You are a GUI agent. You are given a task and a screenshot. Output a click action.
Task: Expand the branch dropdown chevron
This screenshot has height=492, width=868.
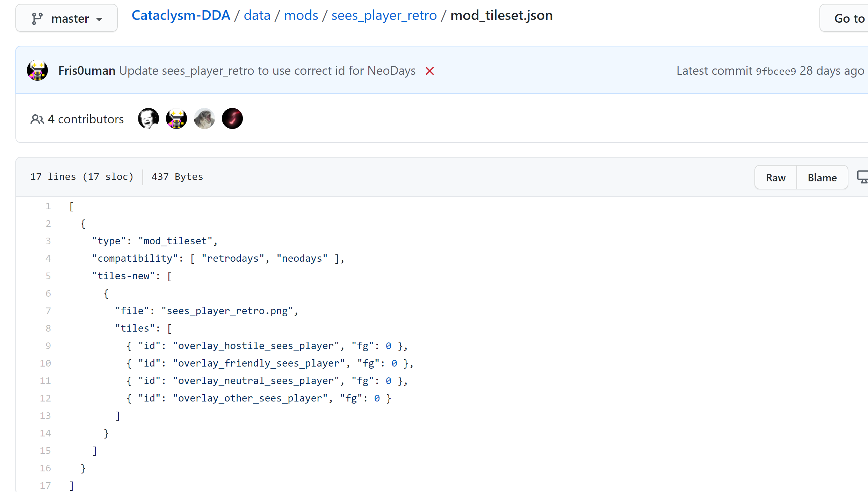click(99, 19)
